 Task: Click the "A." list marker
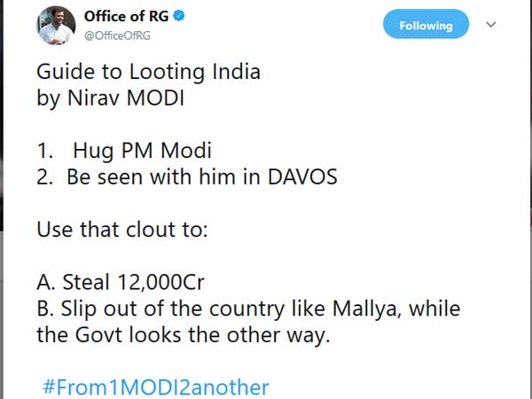[x=46, y=283]
